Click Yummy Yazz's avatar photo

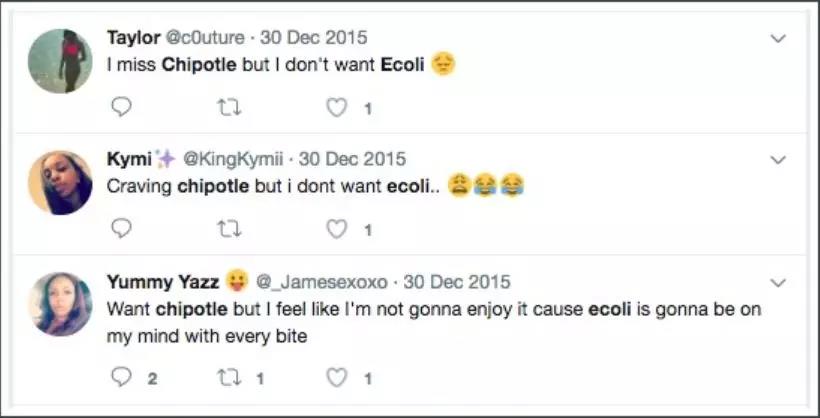(x=60, y=304)
